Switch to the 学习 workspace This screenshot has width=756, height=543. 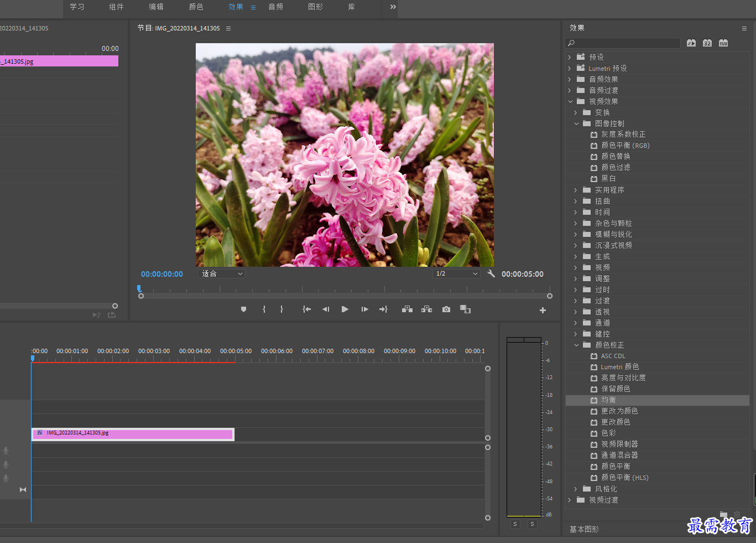[77, 7]
